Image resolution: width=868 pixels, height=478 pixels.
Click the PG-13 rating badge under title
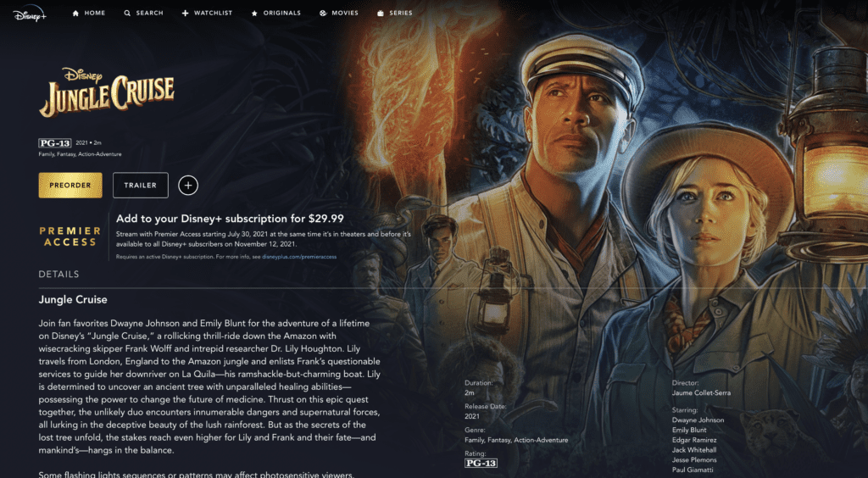pyautogui.click(x=55, y=142)
